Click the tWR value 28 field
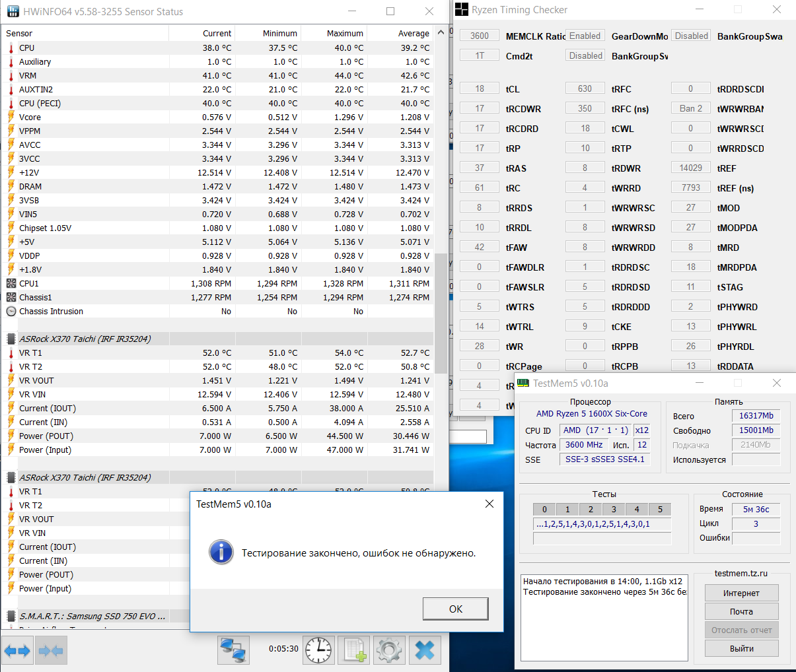796x672 pixels. click(x=480, y=346)
